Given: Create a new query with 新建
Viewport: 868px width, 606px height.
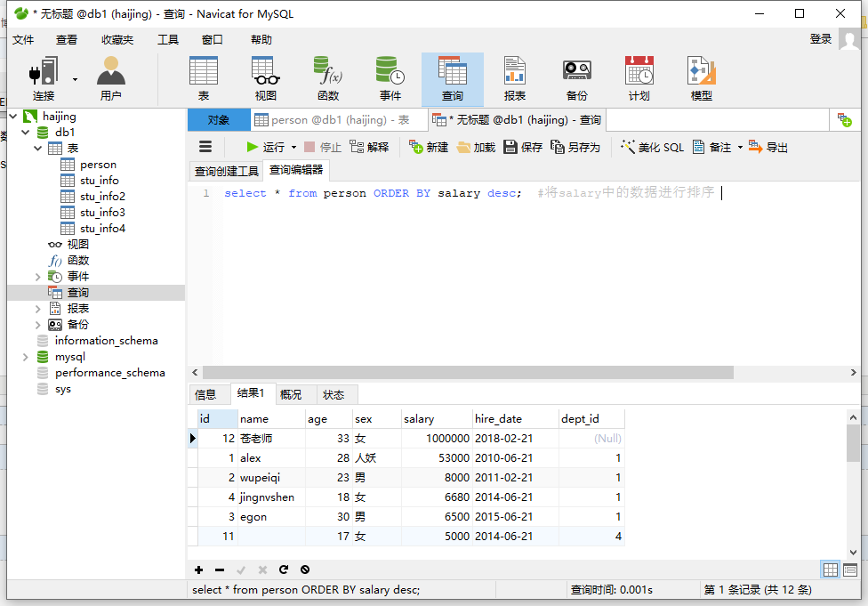Looking at the screenshot, I should point(429,147).
